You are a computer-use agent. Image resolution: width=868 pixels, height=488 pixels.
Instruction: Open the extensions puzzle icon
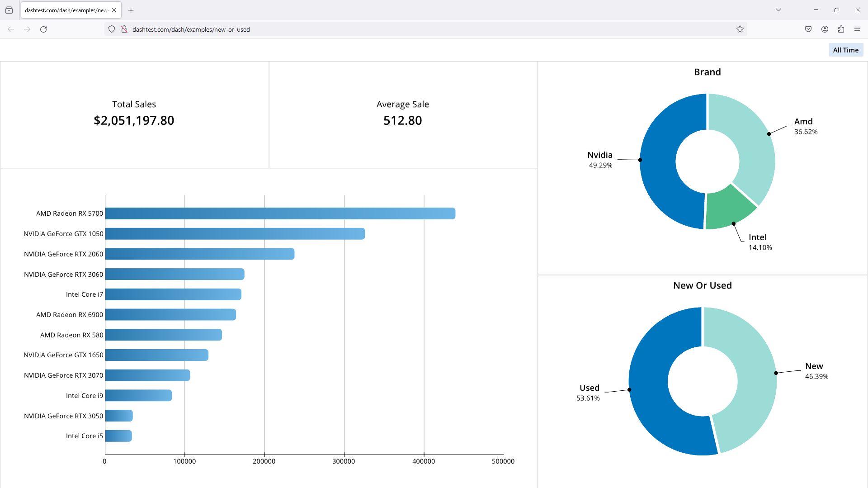click(841, 29)
